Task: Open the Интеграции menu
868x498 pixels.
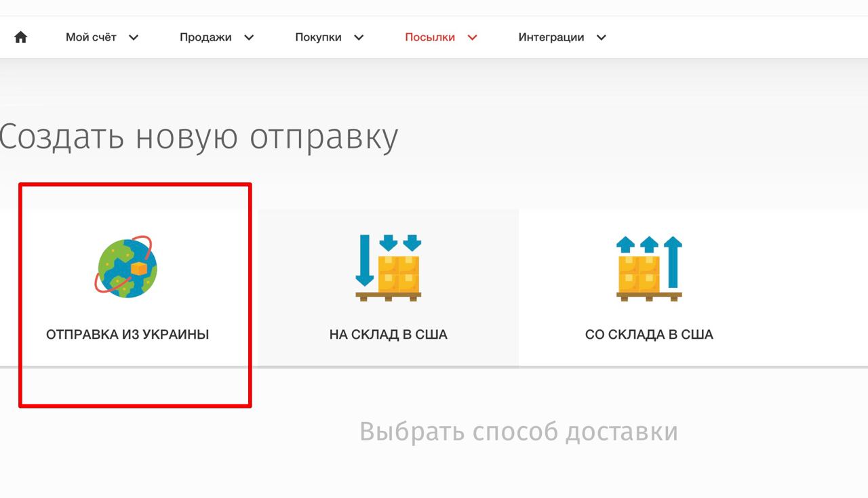Action: tap(551, 37)
